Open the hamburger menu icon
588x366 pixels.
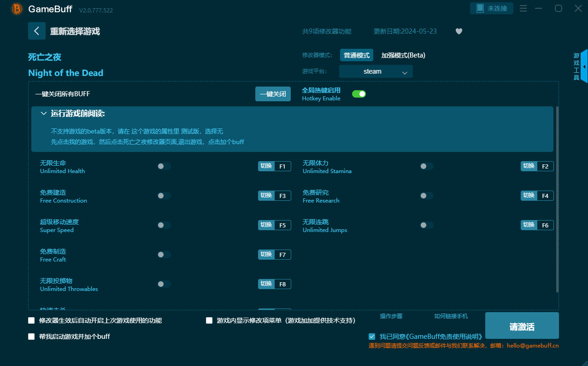click(x=523, y=9)
